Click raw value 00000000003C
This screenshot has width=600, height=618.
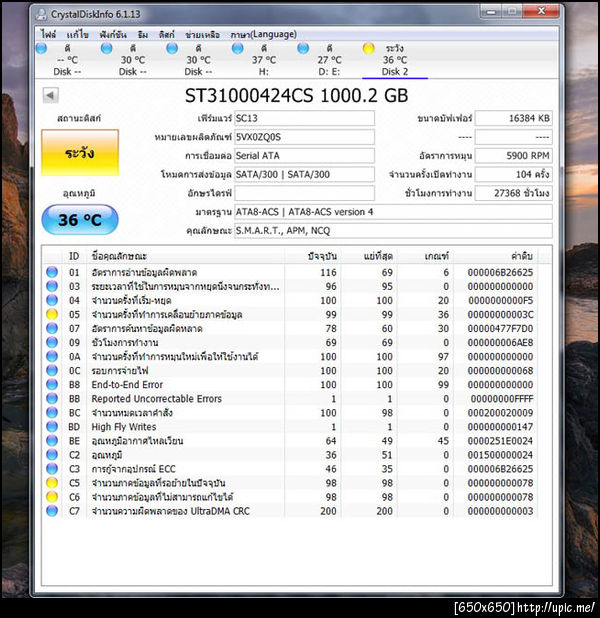click(500, 315)
